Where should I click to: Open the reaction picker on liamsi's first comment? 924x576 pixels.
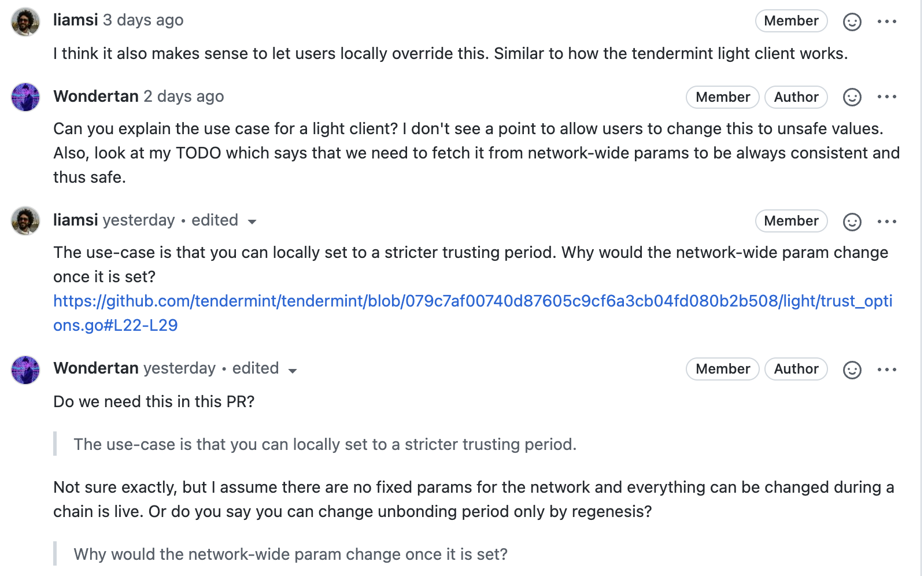tap(852, 21)
